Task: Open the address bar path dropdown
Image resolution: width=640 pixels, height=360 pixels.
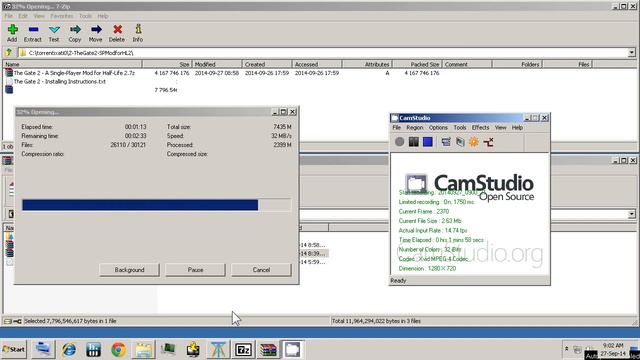Action: click(631, 53)
